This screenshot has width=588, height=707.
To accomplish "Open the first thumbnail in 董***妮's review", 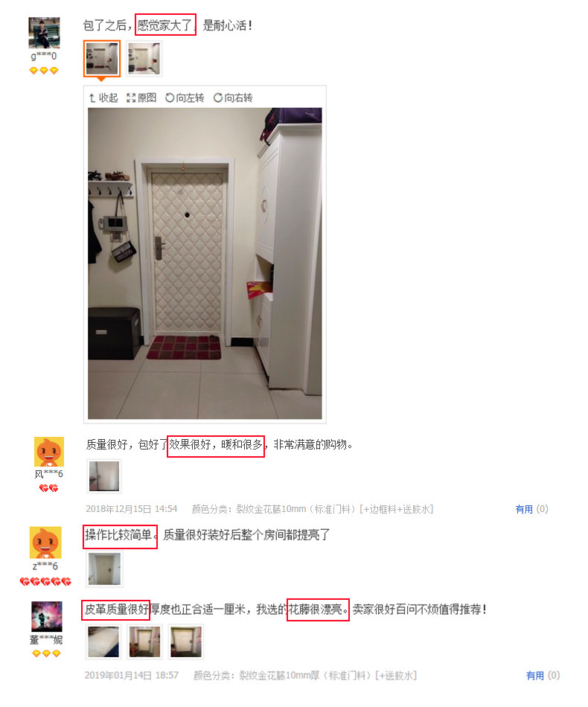I will click(x=103, y=642).
